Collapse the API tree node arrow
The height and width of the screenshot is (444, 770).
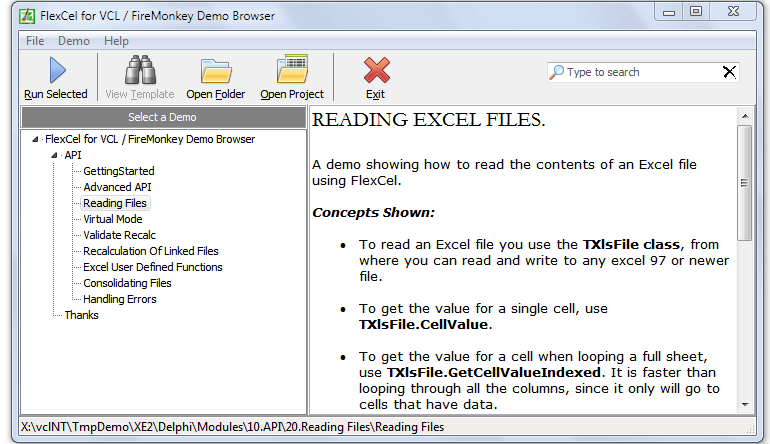tap(54, 156)
